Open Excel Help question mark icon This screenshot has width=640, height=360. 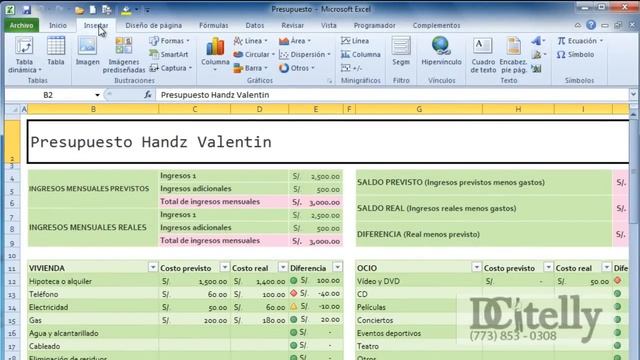point(591,25)
